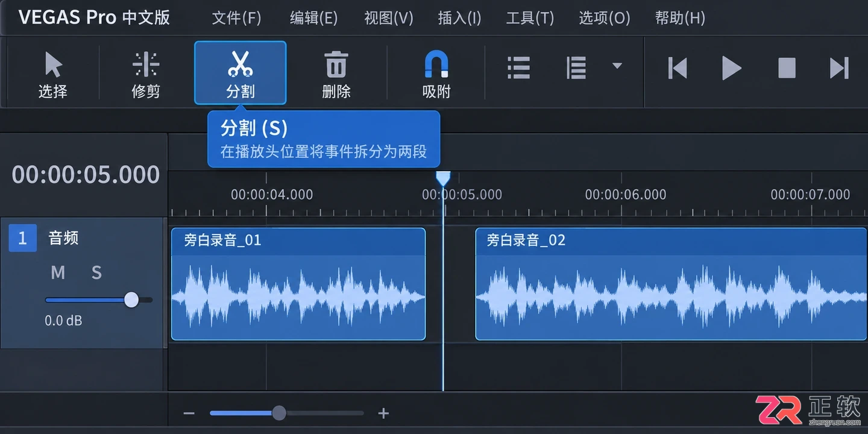Click the 删除 trash can tool

click(x=336, y=74)
